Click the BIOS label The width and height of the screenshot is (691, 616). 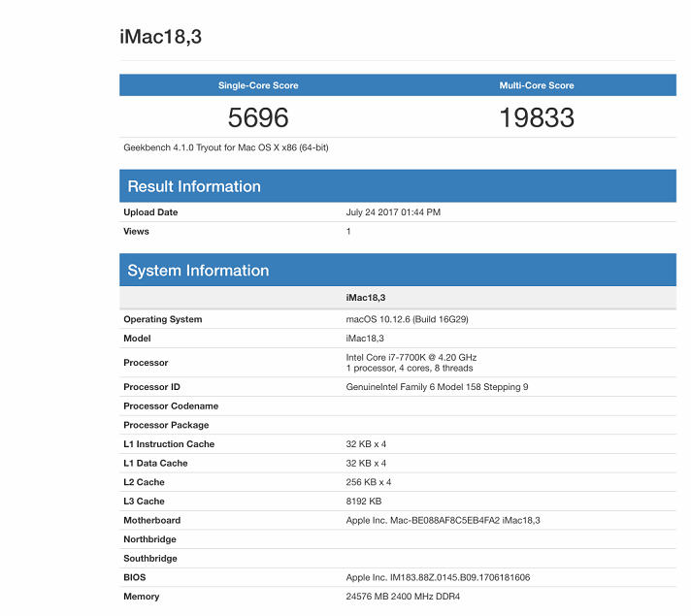(134, 577)
